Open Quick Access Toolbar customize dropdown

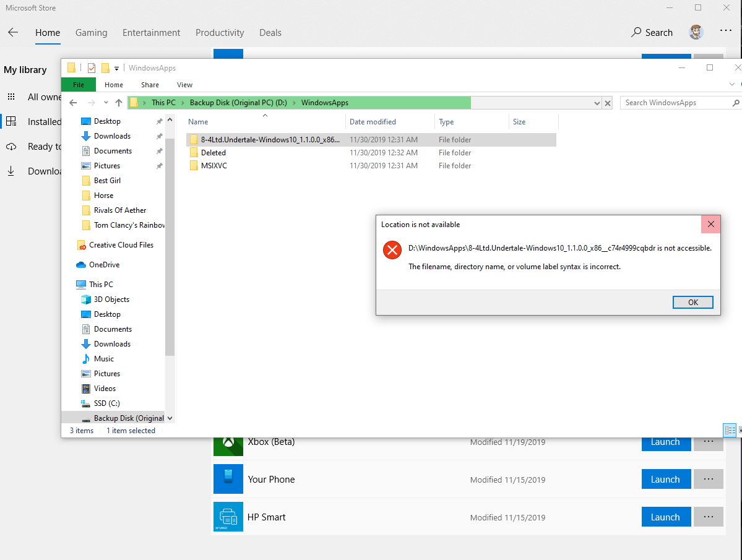click(x=116, y=69)
